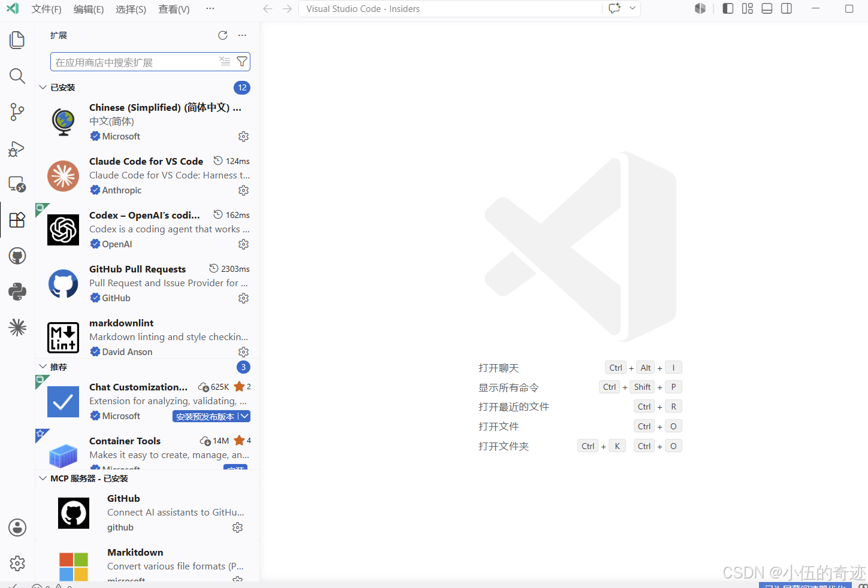
Task: Install Chat Customization pre-release version
Action: point(205,417)
